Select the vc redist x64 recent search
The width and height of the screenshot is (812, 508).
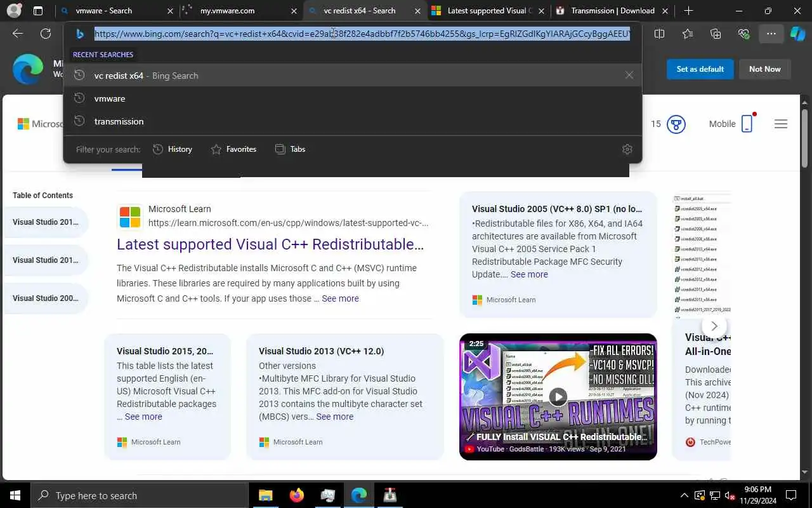coord(353,75)
